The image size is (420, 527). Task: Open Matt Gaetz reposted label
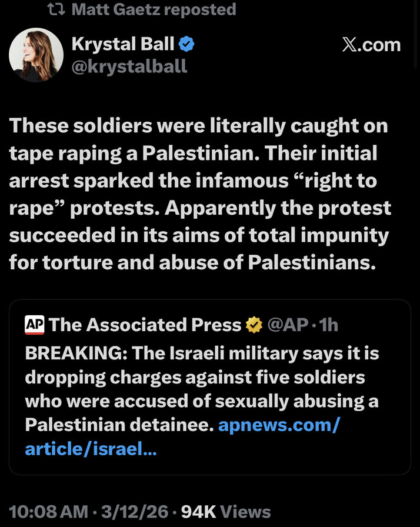tap(153, 9)
